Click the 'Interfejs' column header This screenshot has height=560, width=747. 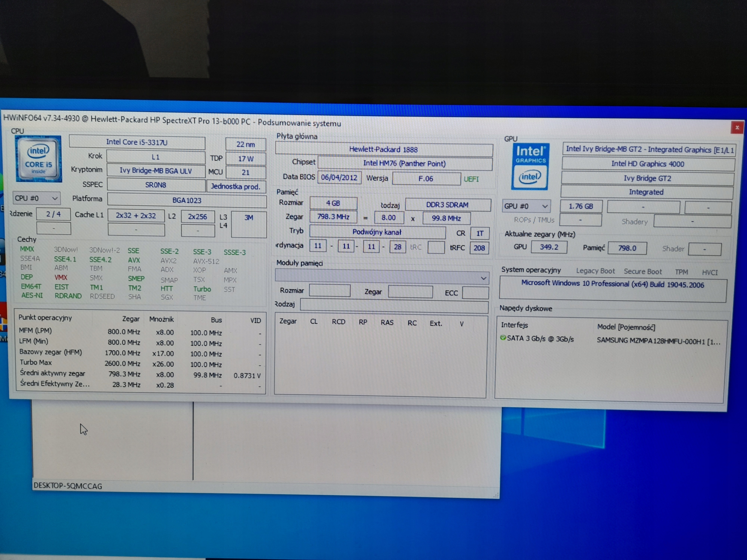pos(515,325)
